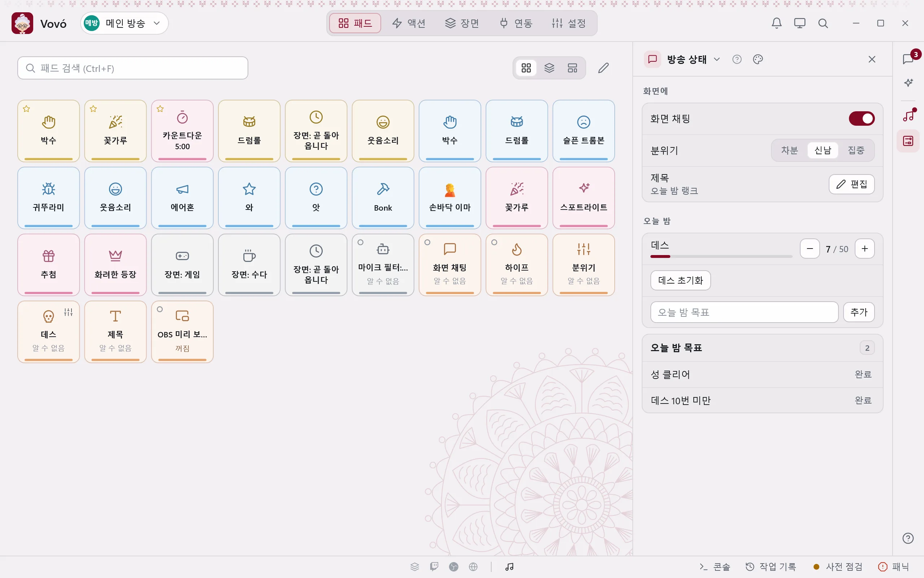
Task: Trigger the 장면: 게임 pad
Action: 182,264
